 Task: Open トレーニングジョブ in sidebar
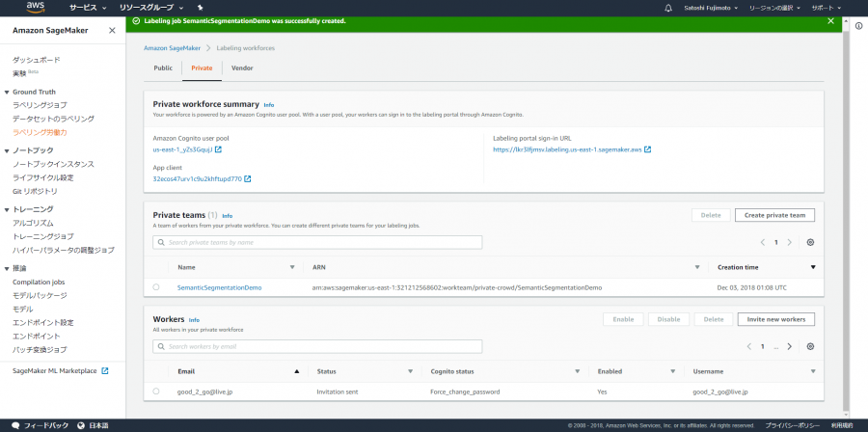[42, 237]
